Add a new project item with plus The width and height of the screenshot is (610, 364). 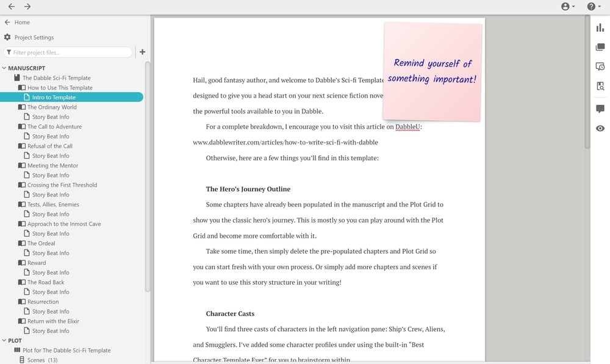(142, 52)
